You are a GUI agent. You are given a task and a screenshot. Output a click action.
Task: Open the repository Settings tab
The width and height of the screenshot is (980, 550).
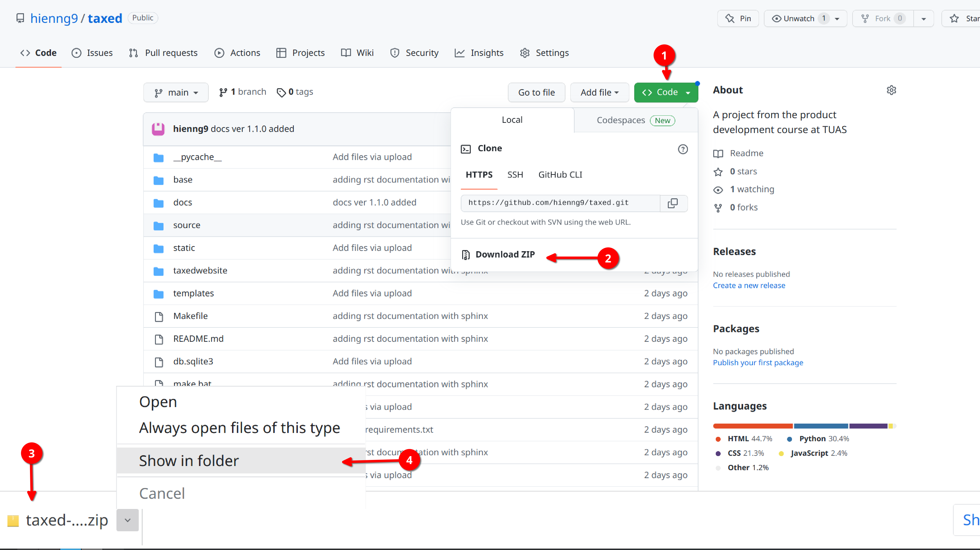545,53
